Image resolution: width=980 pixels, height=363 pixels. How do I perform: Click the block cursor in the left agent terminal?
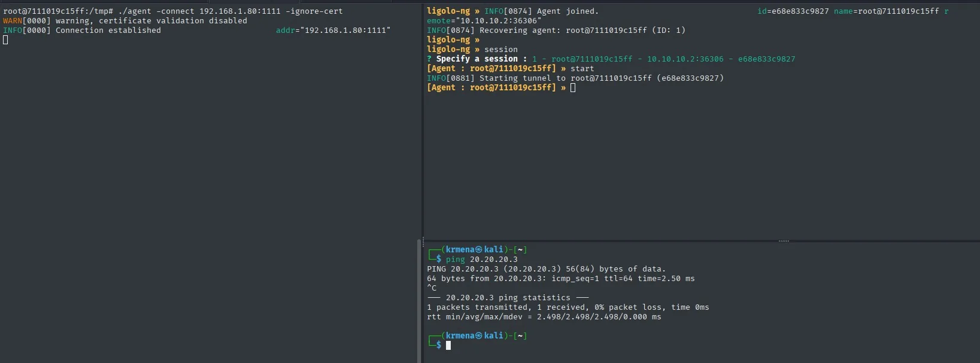[5, 40]
